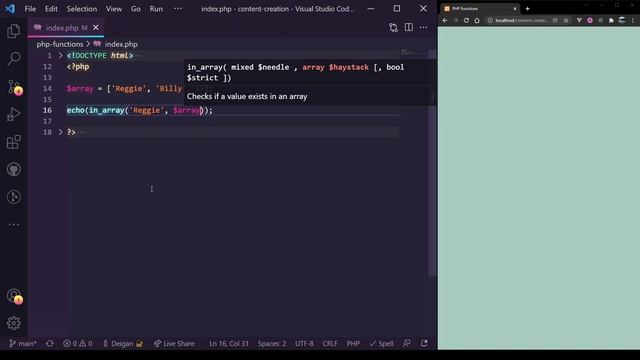Open a new browser tab
640x360 pixels.
coord(527,9)
